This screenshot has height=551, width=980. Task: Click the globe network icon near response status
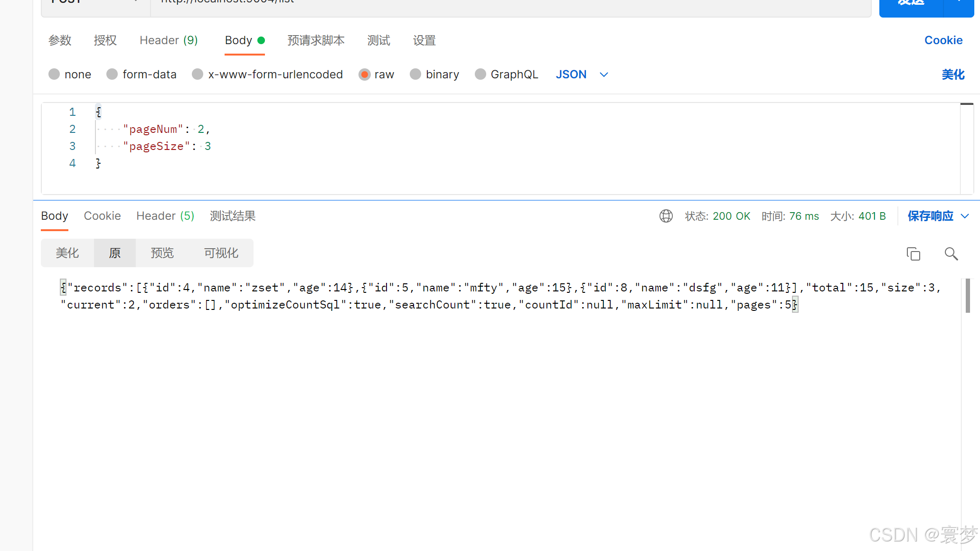(x=666, y=216)
